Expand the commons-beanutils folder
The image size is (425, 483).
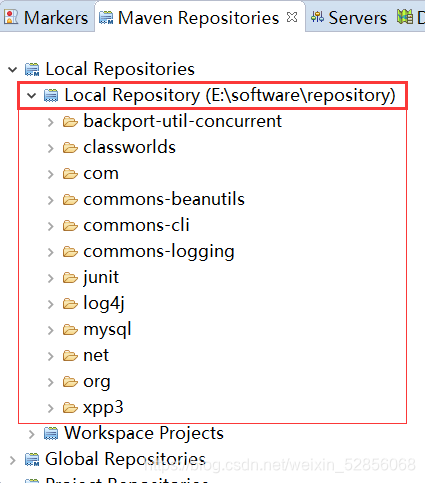[51, 200]
